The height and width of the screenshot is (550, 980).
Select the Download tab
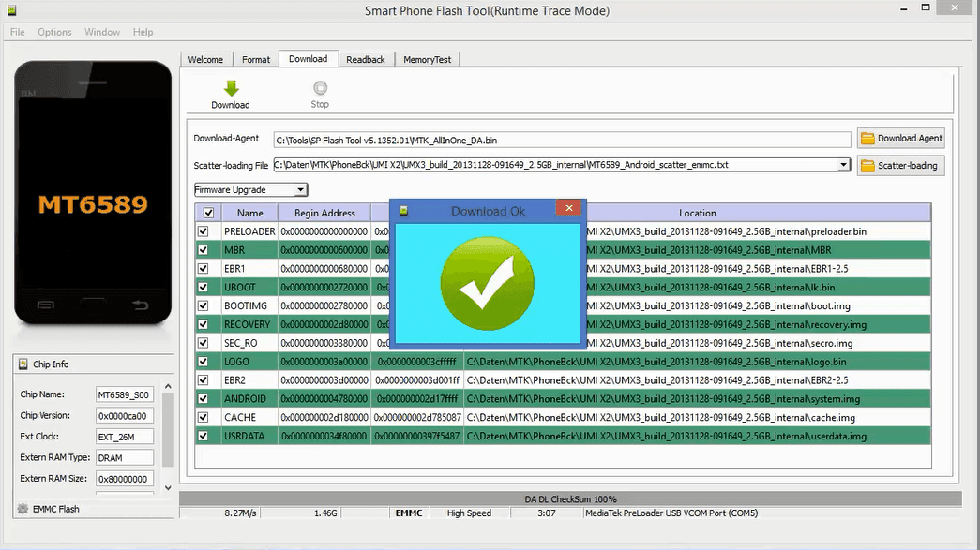tap(309, 59)
